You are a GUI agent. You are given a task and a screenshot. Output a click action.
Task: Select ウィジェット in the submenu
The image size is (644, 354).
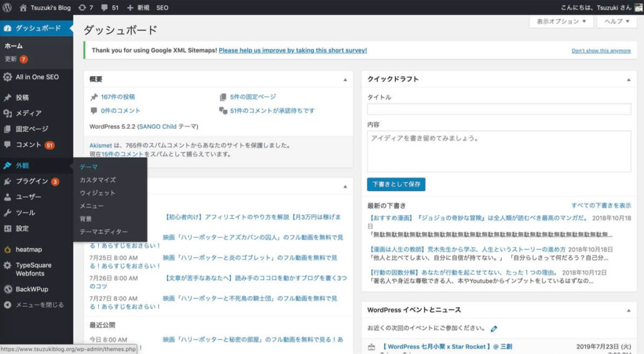click(97, 192)
